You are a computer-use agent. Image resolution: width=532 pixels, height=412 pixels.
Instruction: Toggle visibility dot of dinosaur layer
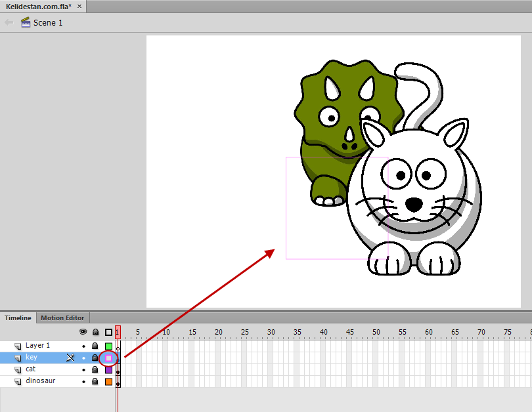(84, 382)
